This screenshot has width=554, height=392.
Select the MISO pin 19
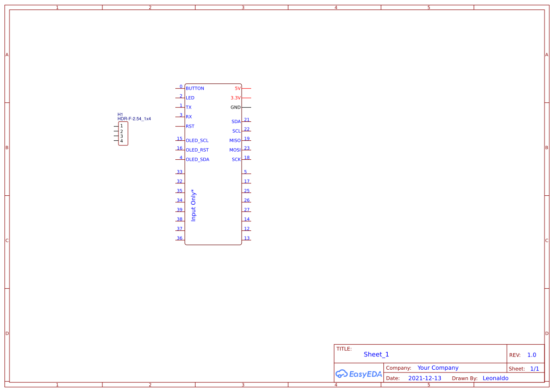234,140
